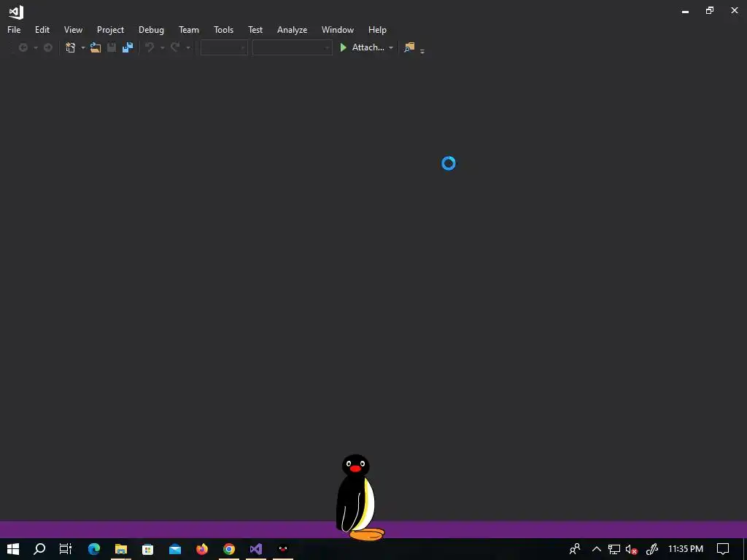Open the View menu

[x=73, y=29]
